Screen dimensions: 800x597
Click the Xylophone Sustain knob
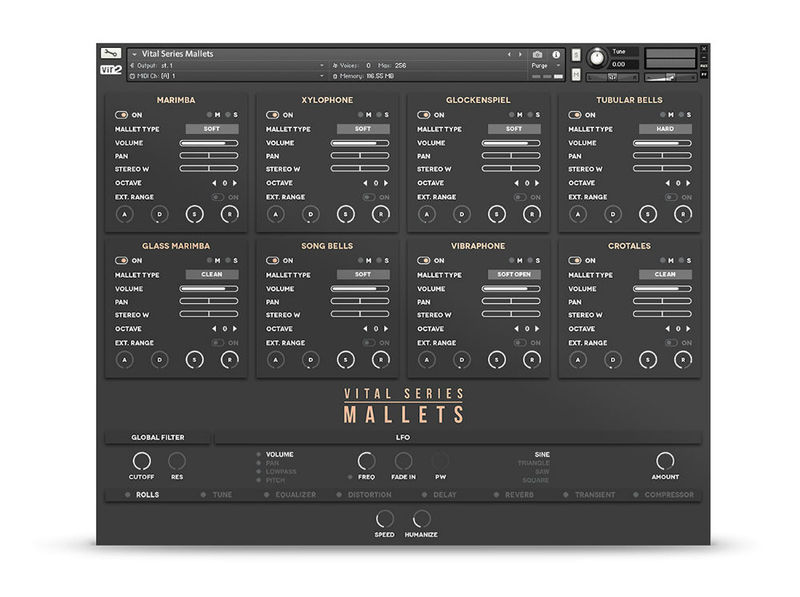[345, 214]
